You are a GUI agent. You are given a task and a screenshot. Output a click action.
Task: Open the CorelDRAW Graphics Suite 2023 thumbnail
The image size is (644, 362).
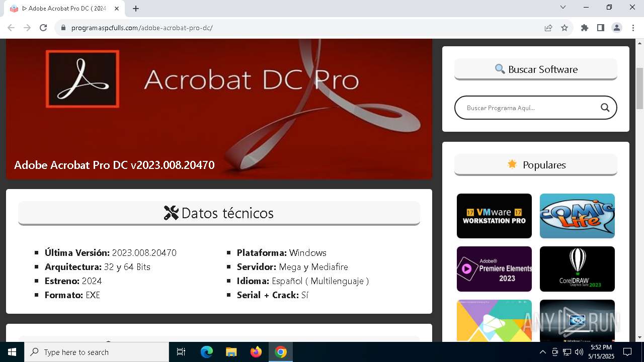(x=577, y=269)
